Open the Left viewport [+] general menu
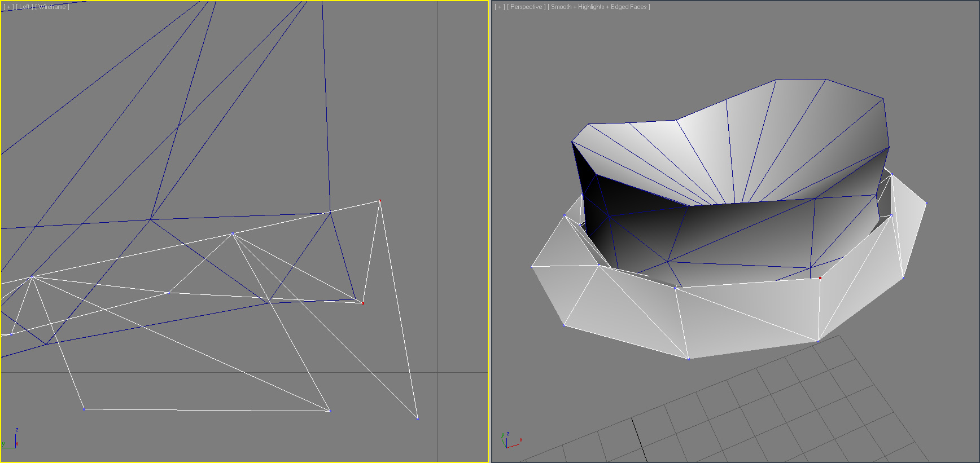Screen dimensions: 980x463 8,7
